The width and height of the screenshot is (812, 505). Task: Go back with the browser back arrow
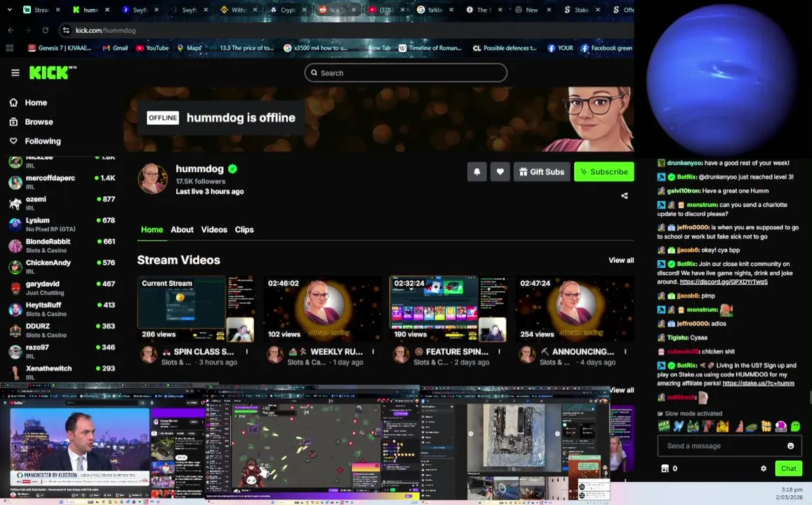click(x=11, y=31)
